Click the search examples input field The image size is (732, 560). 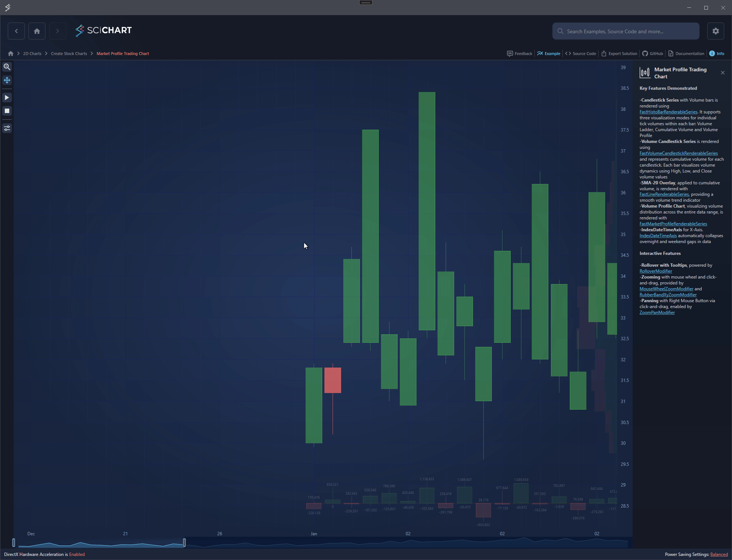pyautogui.click(x=626, y=31)
